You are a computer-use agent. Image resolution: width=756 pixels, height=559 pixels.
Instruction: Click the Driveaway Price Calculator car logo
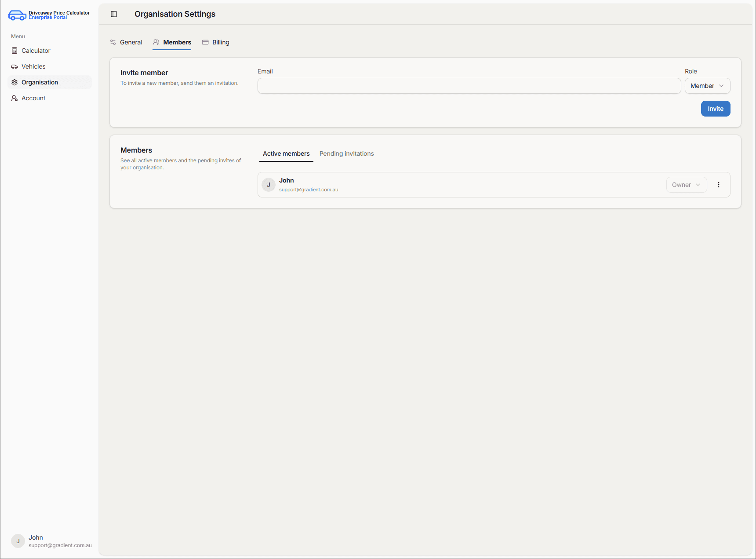point(17,15)
